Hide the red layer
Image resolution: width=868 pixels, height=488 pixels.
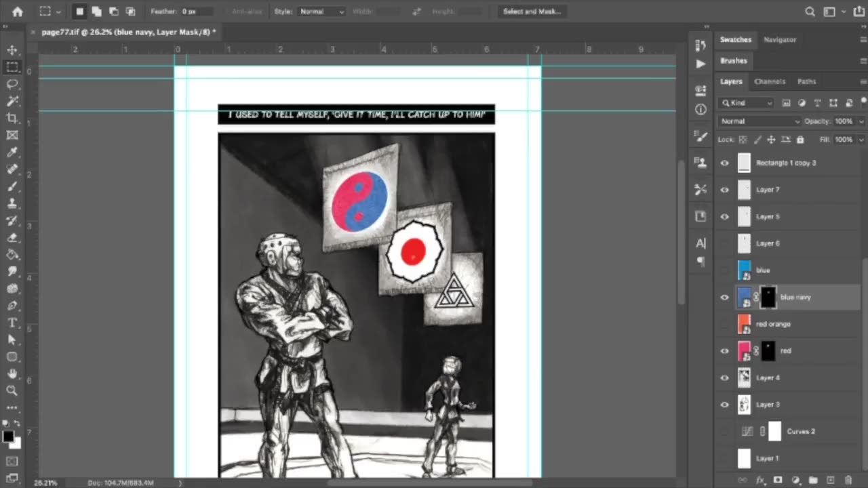724,350
